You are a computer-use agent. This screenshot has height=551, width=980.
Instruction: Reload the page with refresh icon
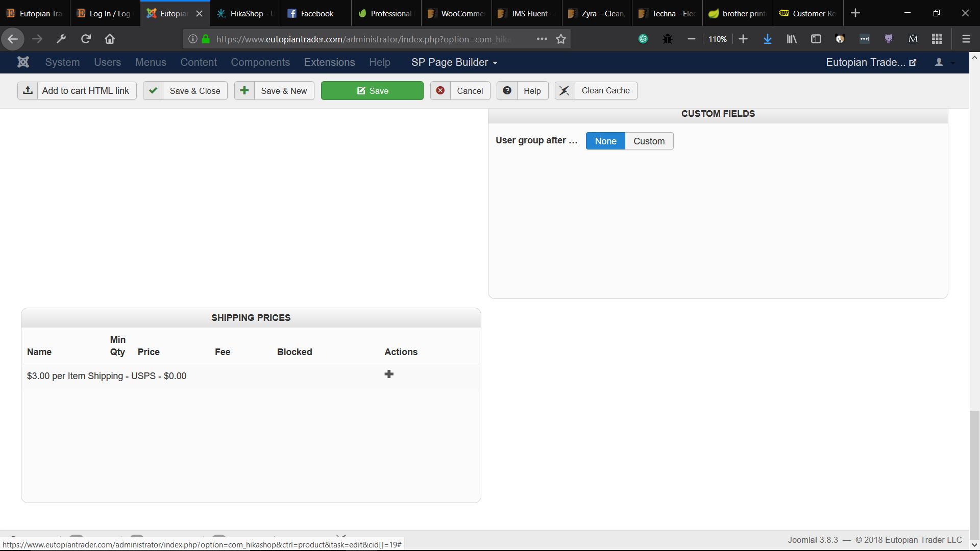(86, 39)
